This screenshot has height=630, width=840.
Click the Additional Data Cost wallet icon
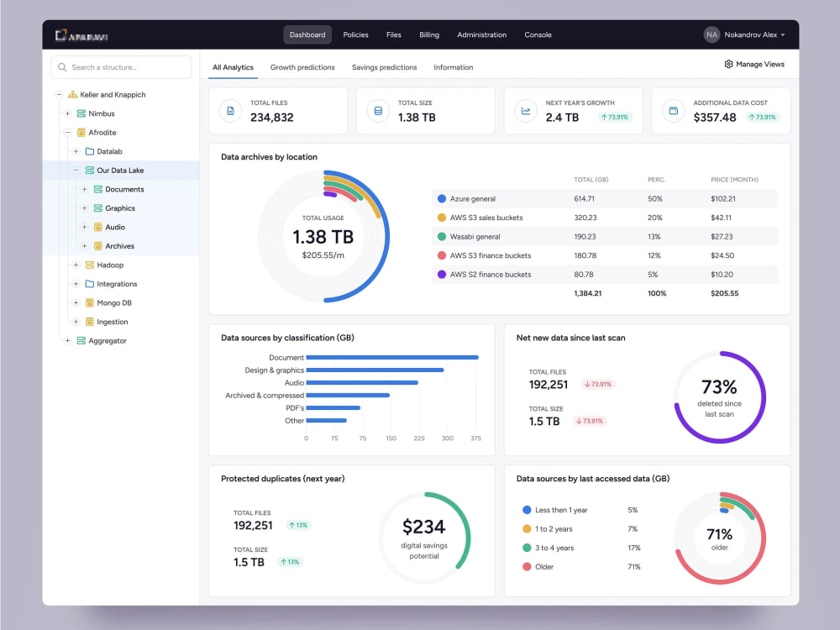pyautogui.click(x=674, y=111)
